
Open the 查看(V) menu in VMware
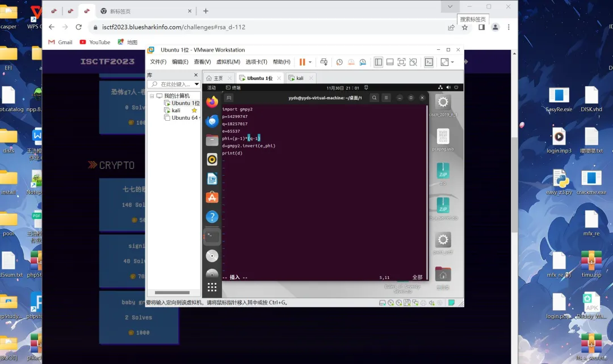202,62
